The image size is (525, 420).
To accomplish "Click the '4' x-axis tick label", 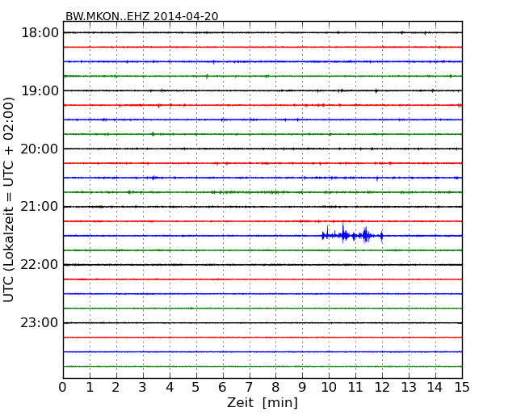I will coord(170,387).
